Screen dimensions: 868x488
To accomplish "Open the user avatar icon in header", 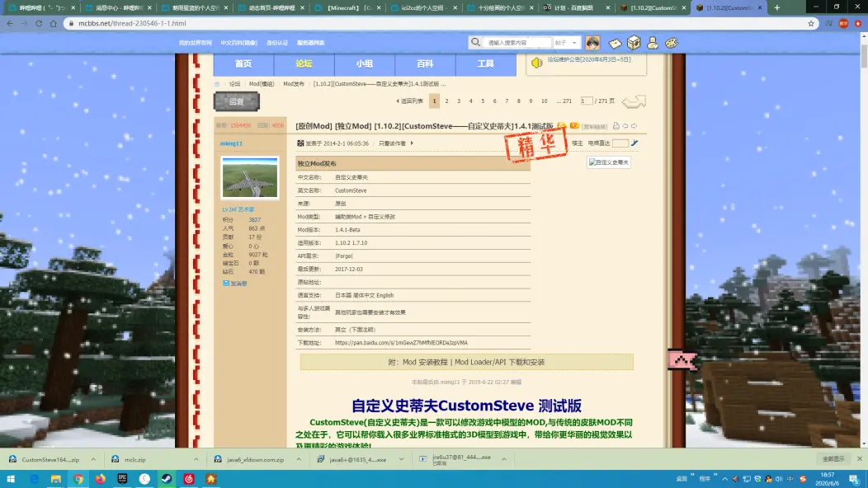I will (x=592, y=42).
